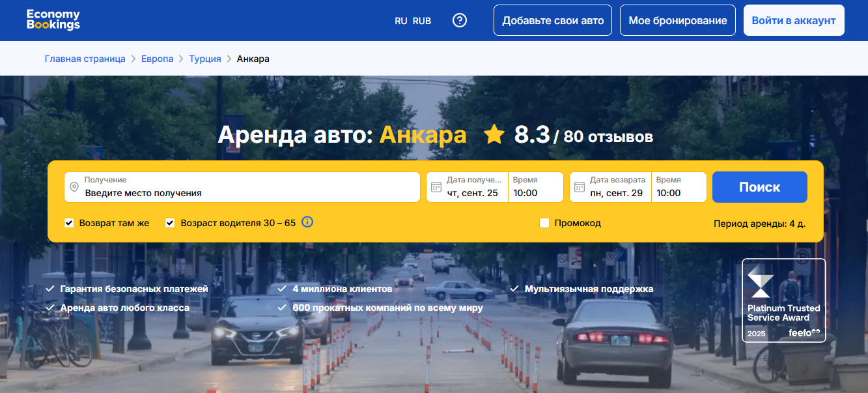
Task: Click the yellow rating star icon
Action: [x=494, y=135]
